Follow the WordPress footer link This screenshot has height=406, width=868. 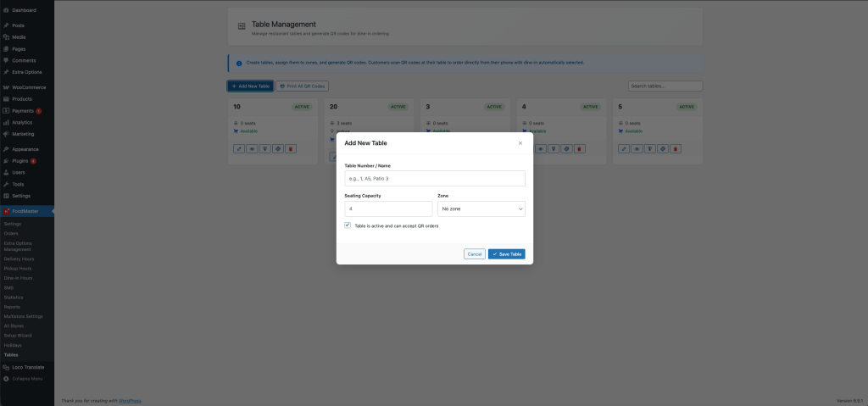pyautogui.click(x=130, y=400)
